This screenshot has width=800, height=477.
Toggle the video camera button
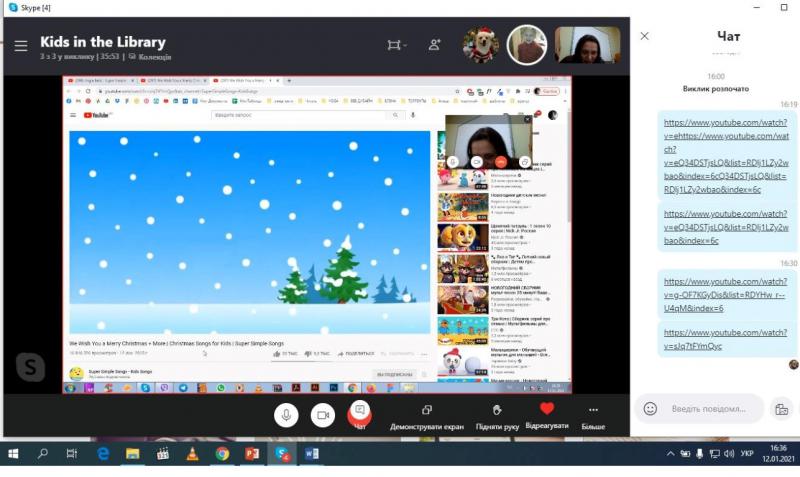[323, 415]
